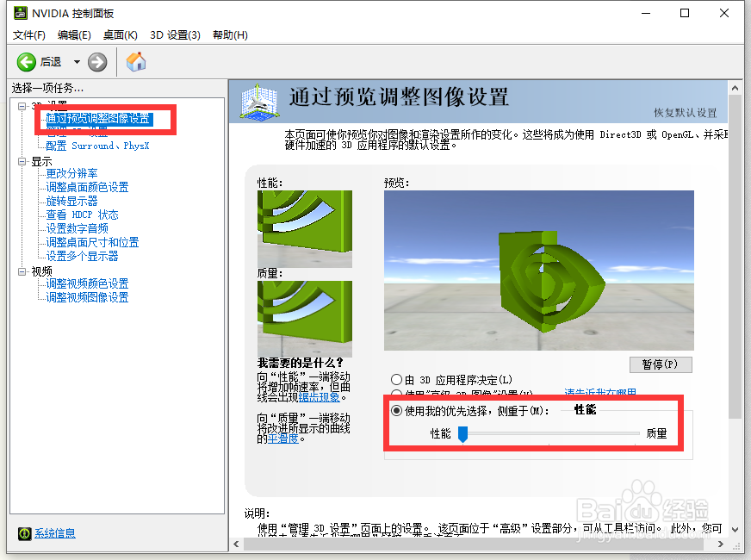Click the horizontal scrollbar right arrow

click(721, 544)
